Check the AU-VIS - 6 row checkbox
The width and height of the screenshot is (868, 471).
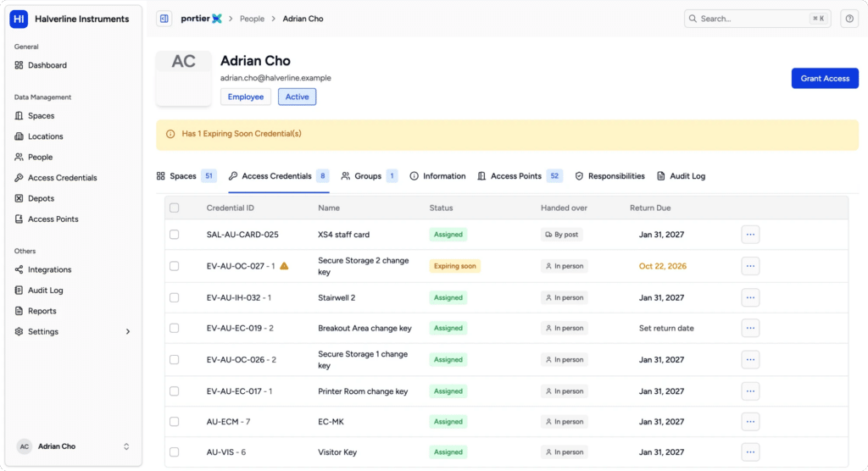[175, 452]
